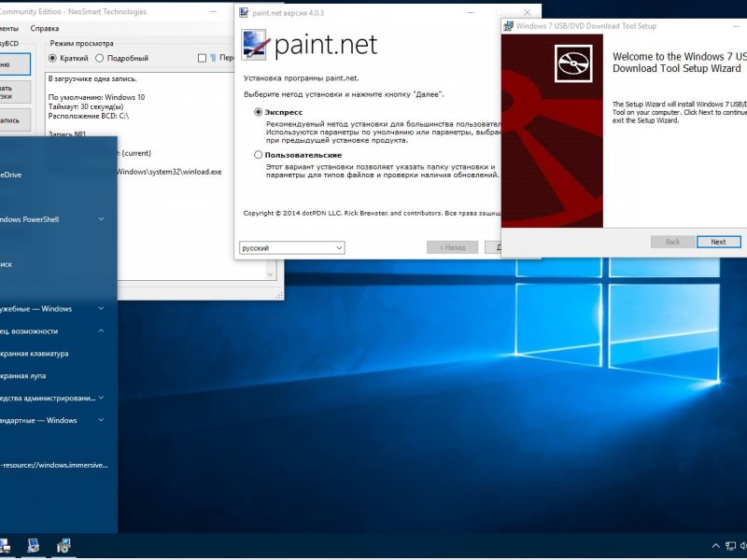Open OneDrive from the start menu list

pos(10,175)
